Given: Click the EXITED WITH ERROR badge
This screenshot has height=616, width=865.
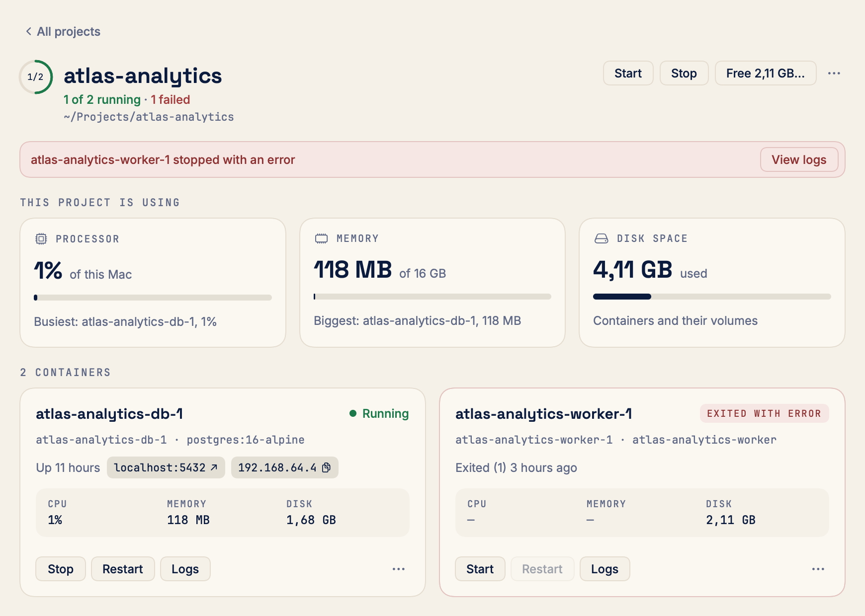Looking at the screenshot, I should pos(764,413).
